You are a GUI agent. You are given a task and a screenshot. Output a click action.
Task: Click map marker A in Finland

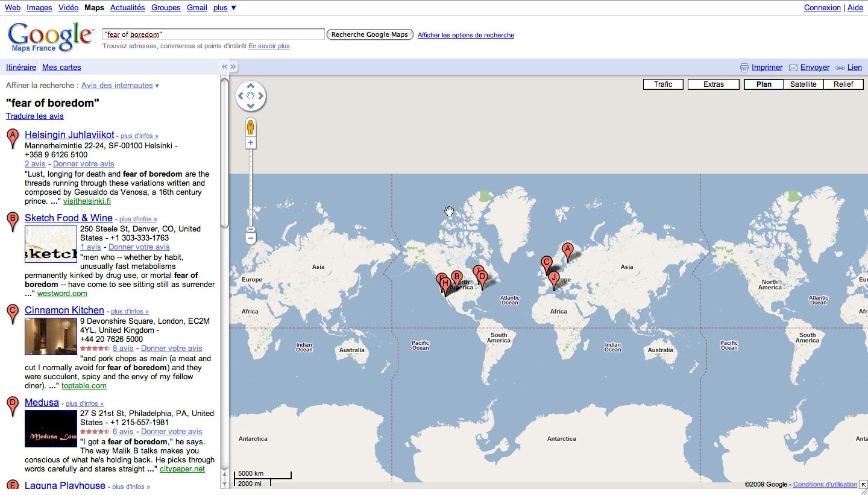567,251
